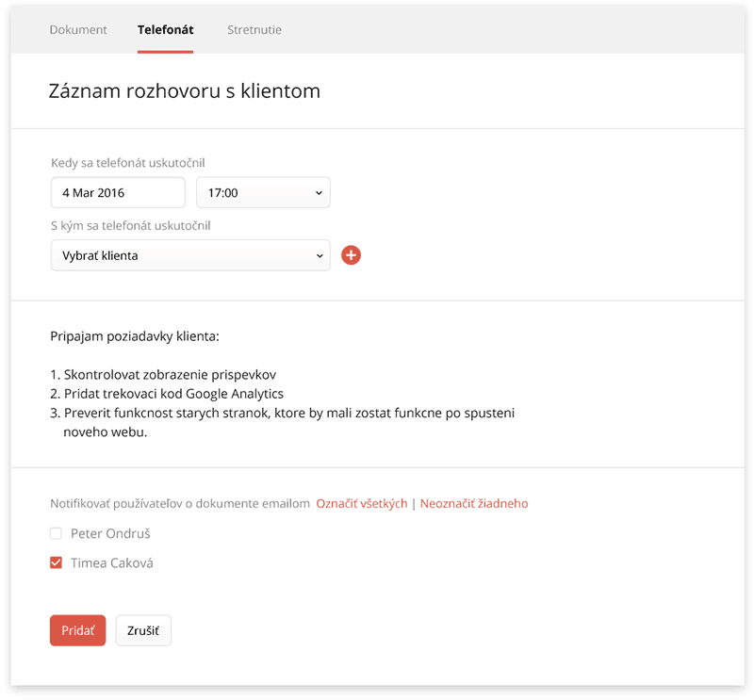Add new client with red plus icon
The image size is (754, 700).
click(x=351, y=255)
